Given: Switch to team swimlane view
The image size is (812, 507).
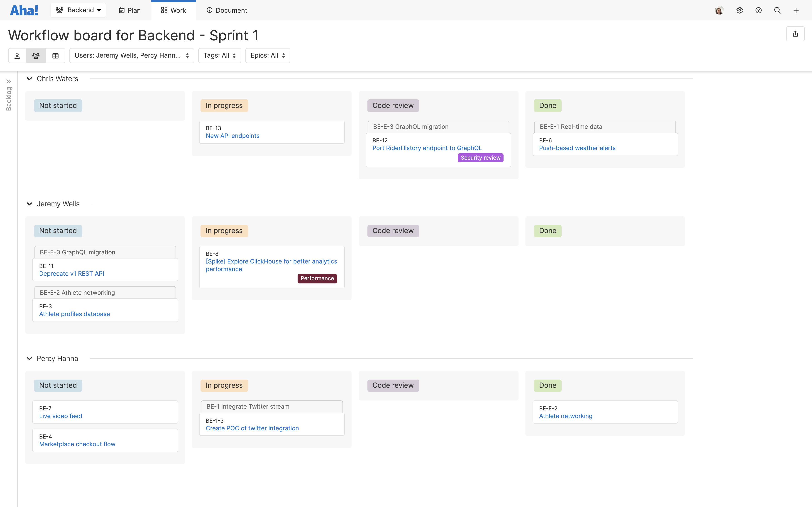Looking at the screenshot, I should [x=36, y=56].
